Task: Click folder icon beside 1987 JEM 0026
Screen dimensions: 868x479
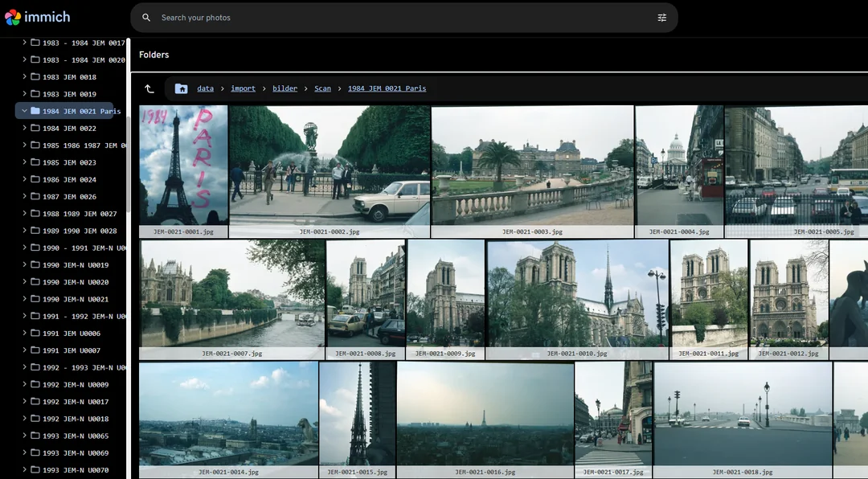Action: click(35, 197)
